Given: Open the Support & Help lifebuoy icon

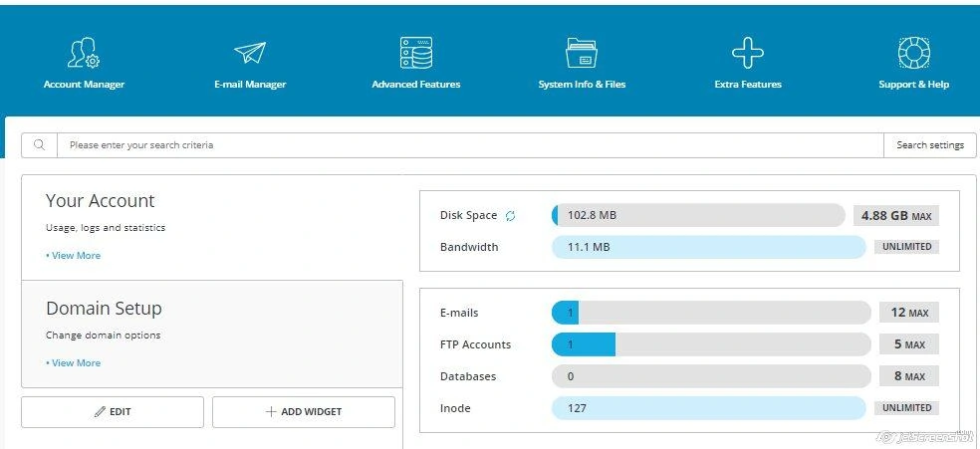Looking at the screenshot, I should [913, 53].
